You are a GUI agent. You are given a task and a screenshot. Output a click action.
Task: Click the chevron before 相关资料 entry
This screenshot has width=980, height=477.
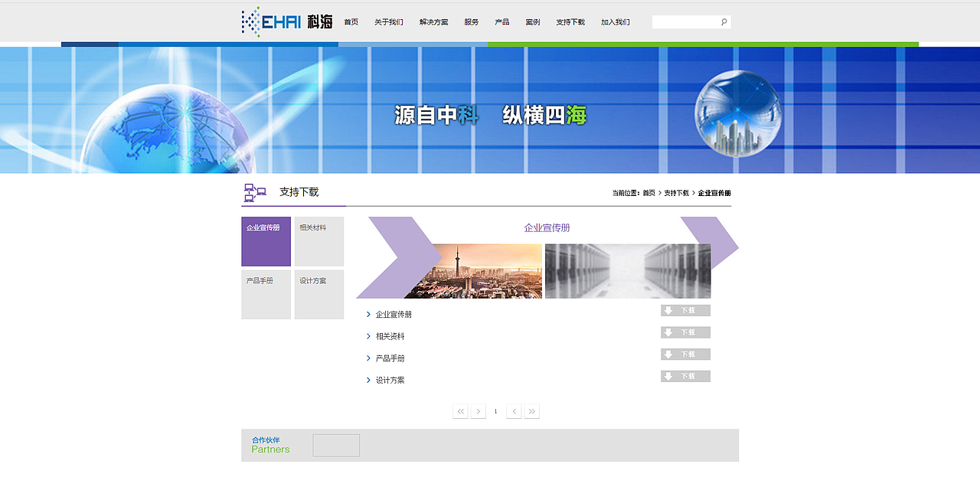pos(368,337)
